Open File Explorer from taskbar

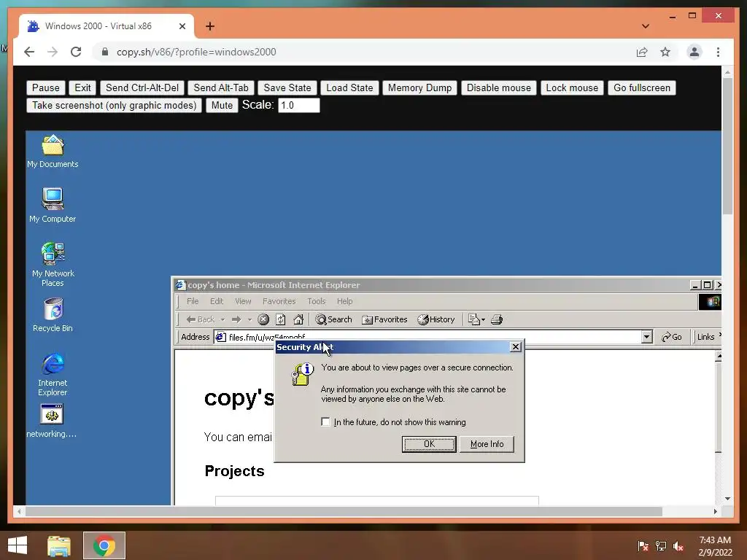(x=59, y=545)
